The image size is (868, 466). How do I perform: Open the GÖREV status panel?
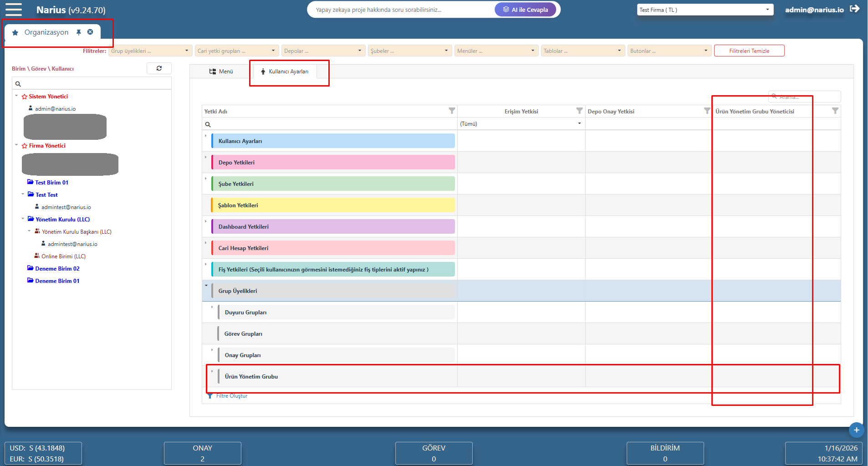click(434, 453)
